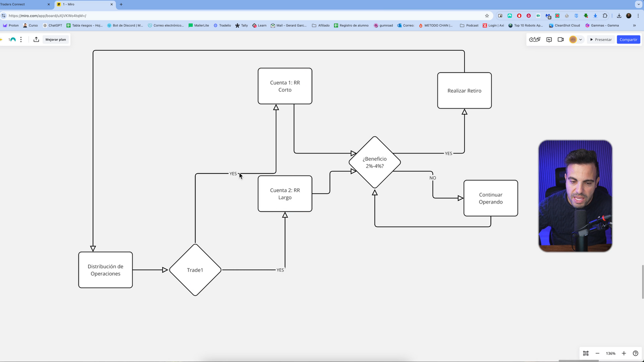
Task: Click the 136% zoom level selector
Action: click(x=611, y=353)
